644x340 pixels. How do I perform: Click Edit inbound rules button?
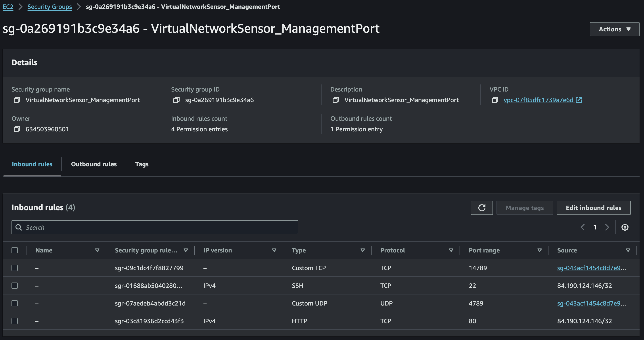click(594, 208)
